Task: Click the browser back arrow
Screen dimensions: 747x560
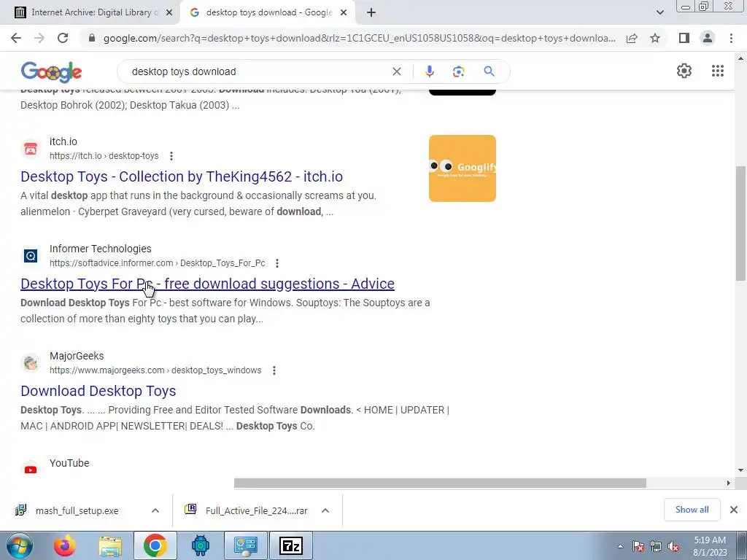Action: 16,38
